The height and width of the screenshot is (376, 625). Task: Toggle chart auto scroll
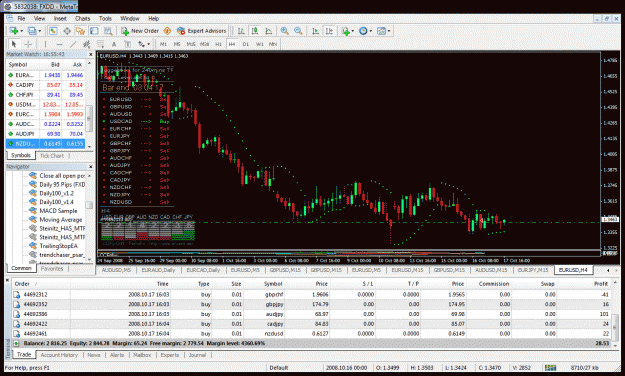click(315, 31)
